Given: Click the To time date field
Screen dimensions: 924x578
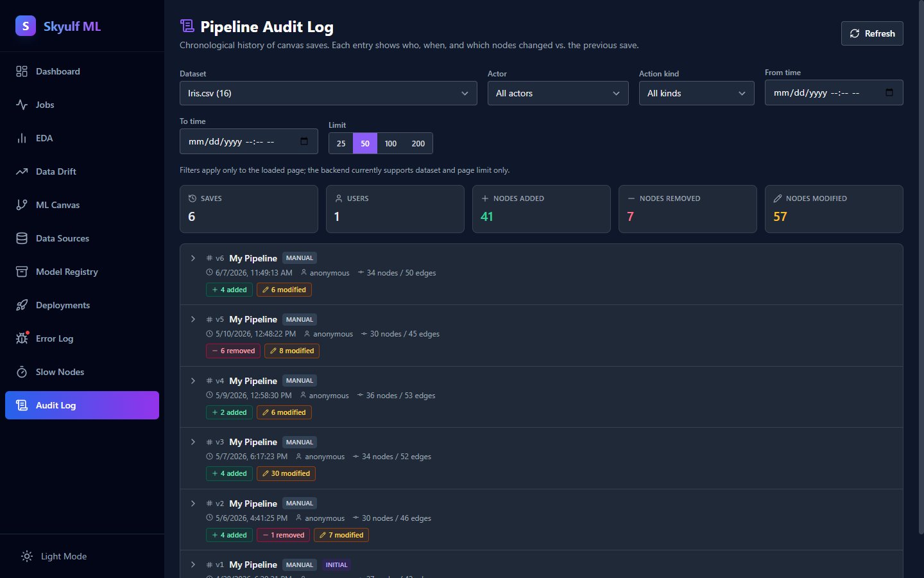Looking at the screenshot, I should tap(249, 141).
